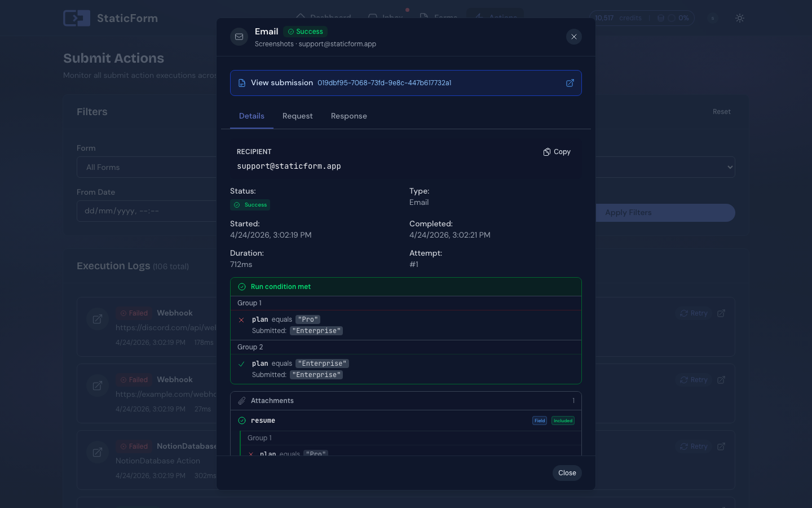Retry the discord.com webhook execution
812x508 pixels.
pos(694,313)
